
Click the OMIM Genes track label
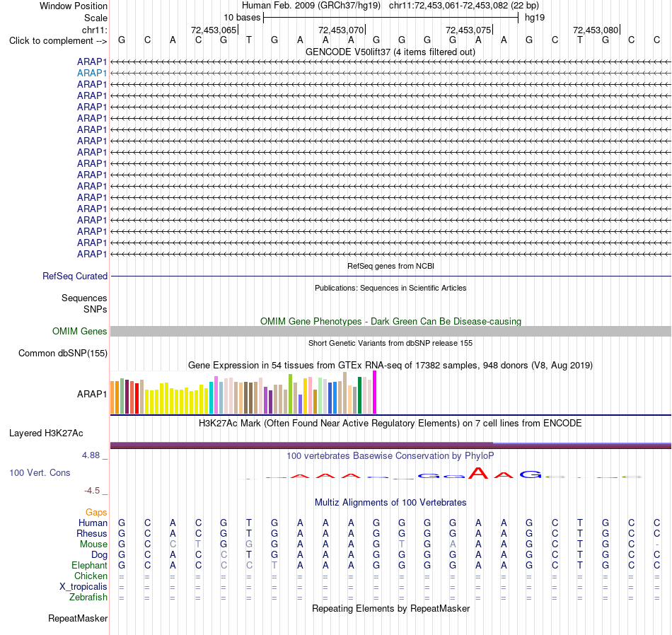80,331
